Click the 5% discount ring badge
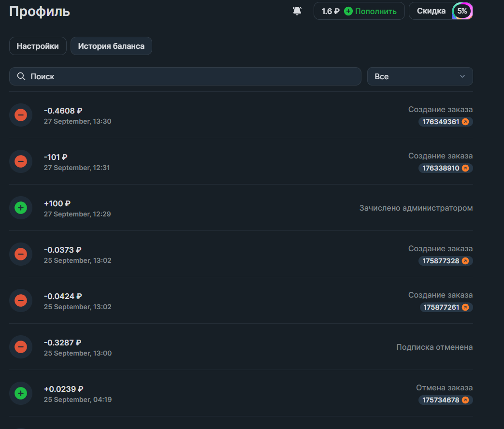The height and width of the screenshot is (429, 504). pyautogui.click(x=462, y=11)
